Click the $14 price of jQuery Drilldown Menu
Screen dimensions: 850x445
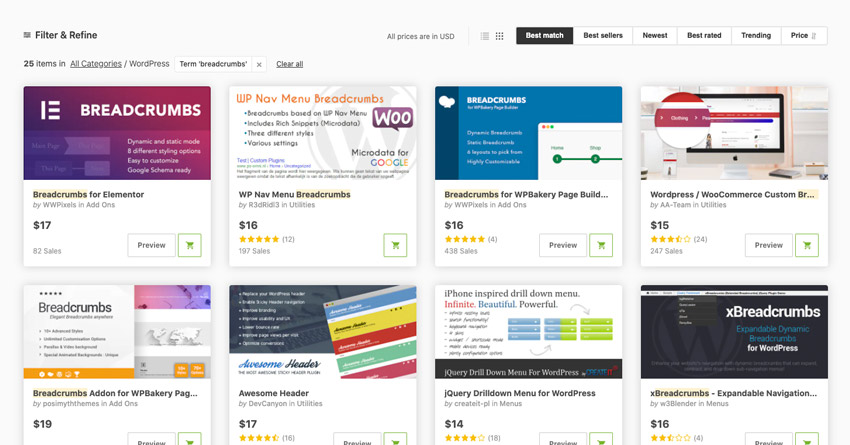(x=454, y=424)
